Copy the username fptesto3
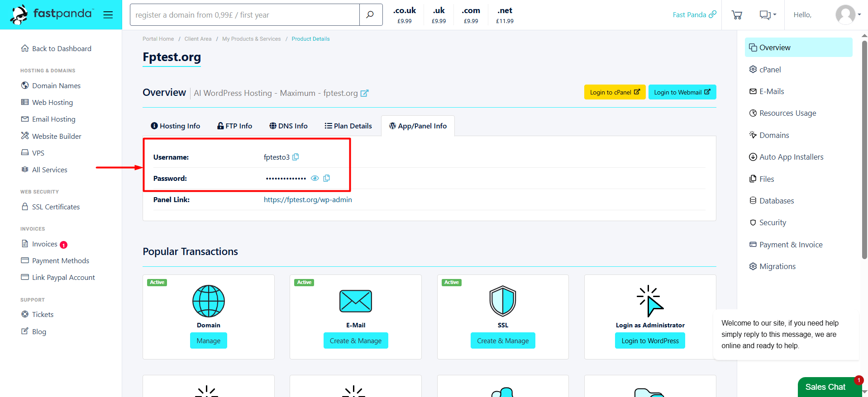 click(x=296, y=157)
